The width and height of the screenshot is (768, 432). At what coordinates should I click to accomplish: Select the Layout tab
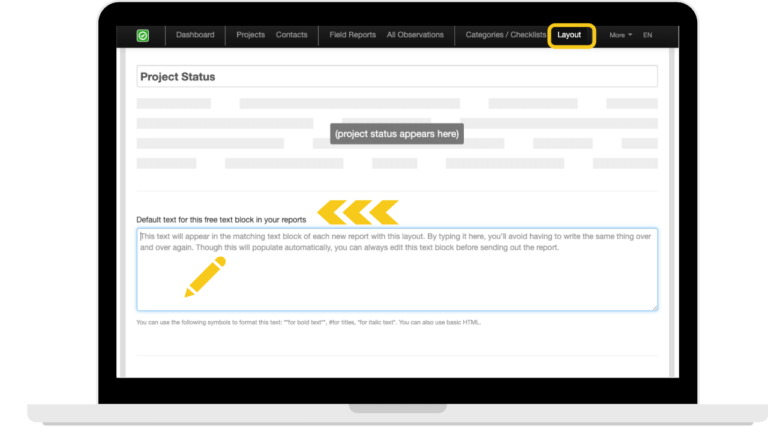569,35
